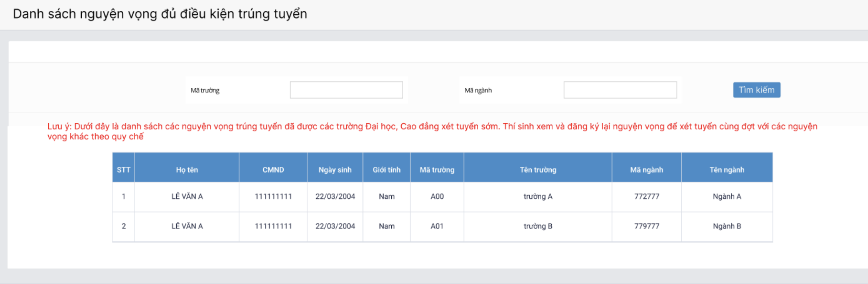Click the Mã trường column header
Image resolution: width=868 pixels, height=284 pixels.
pos(437,170)
